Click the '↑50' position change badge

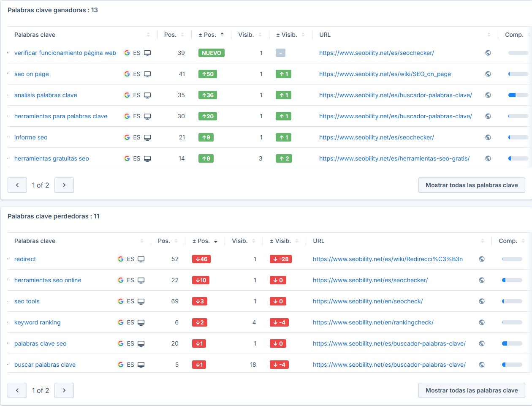(x=208, y=74)
